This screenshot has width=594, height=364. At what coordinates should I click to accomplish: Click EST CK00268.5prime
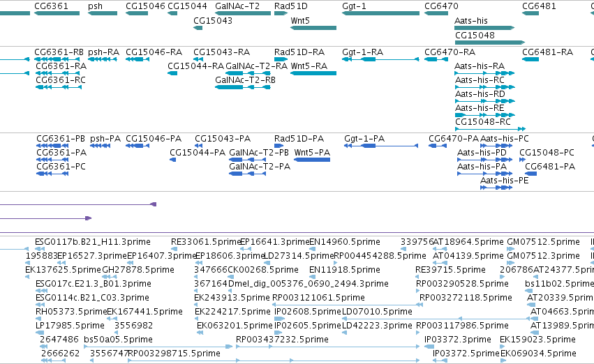pos(263,270)
